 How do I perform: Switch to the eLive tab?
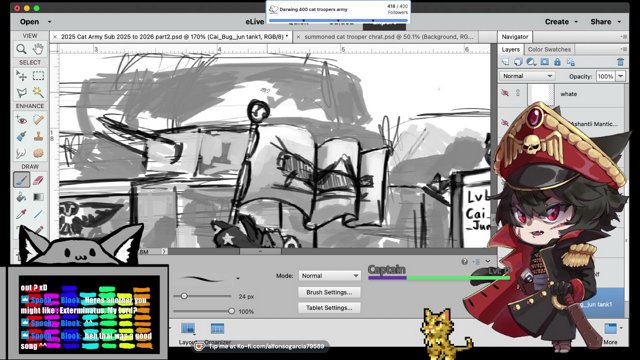255,22
